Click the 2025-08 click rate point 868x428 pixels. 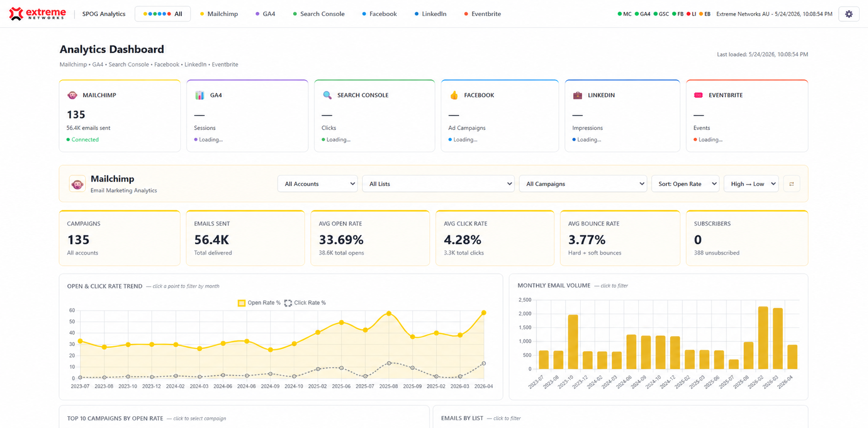pyautogui.click(x=389, y=363)
